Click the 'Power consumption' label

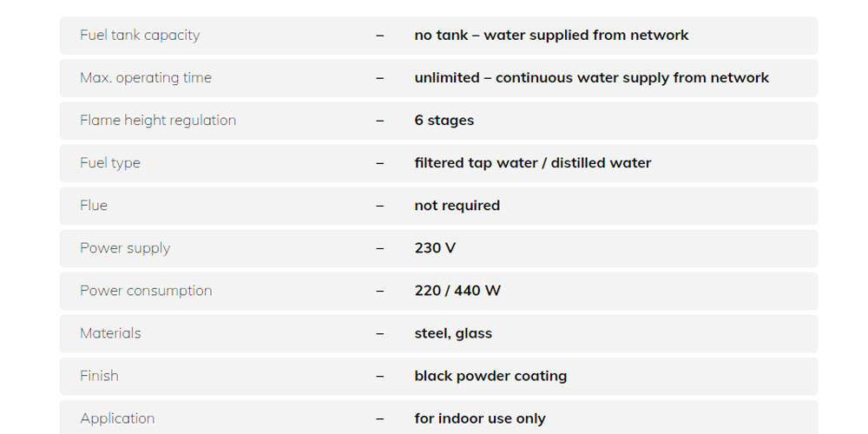[x=146, y=291]
